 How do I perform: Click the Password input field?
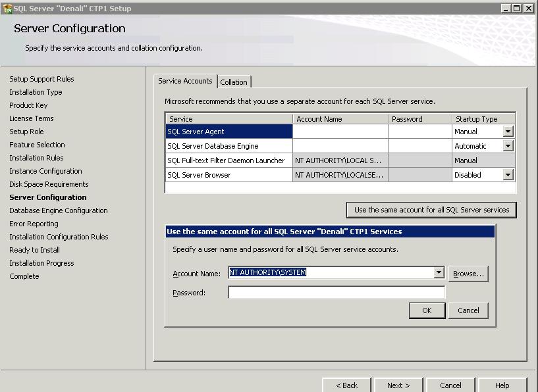336,293
